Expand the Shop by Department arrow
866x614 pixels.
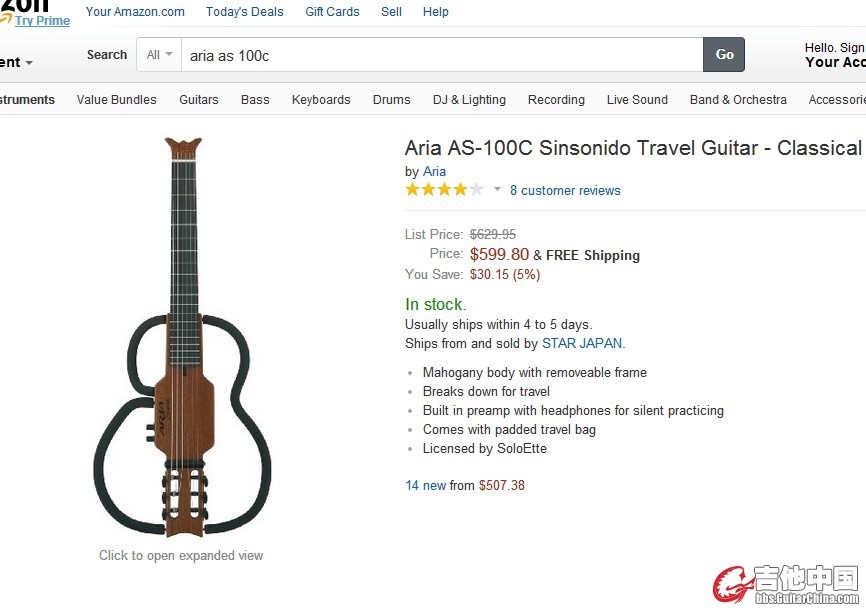coord(29,63)
